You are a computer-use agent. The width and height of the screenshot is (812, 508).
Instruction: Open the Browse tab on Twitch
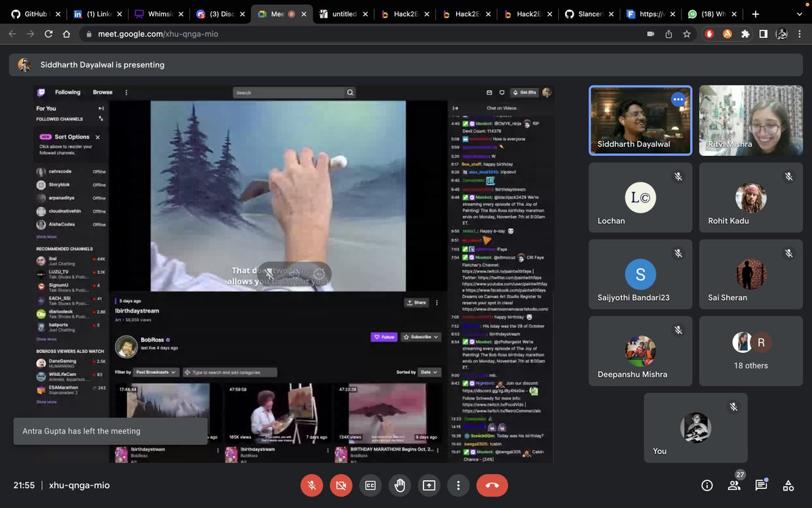(103, 92)
